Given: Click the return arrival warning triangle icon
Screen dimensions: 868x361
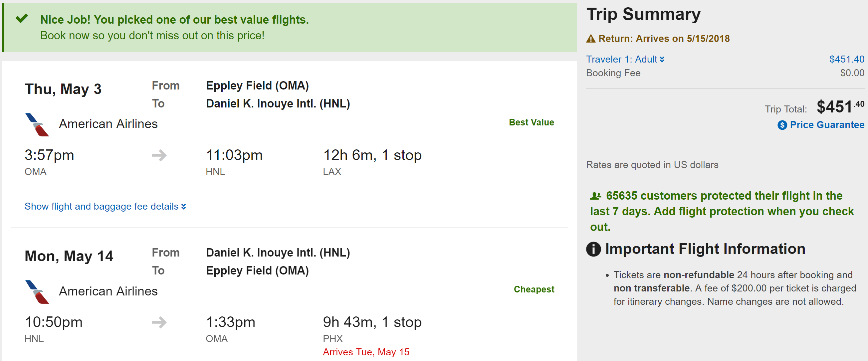Looking at the screenshot, I should (x=591, y=39).
